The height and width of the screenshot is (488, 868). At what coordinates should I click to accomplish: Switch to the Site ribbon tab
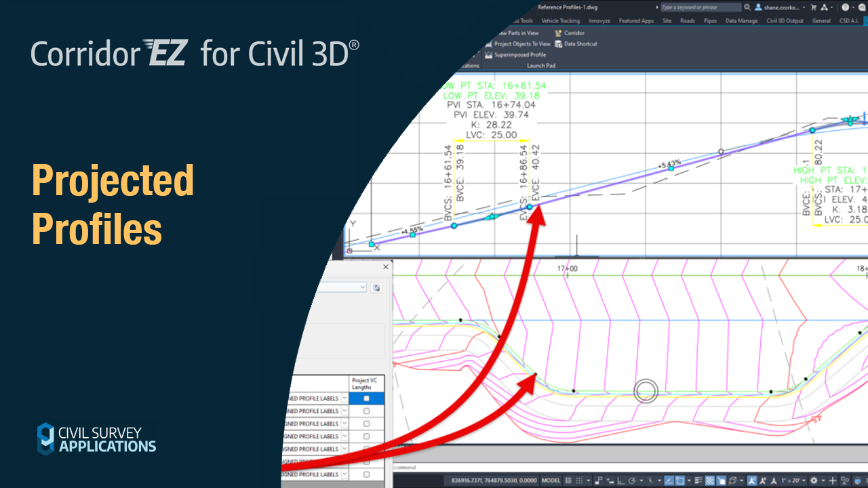667,21
